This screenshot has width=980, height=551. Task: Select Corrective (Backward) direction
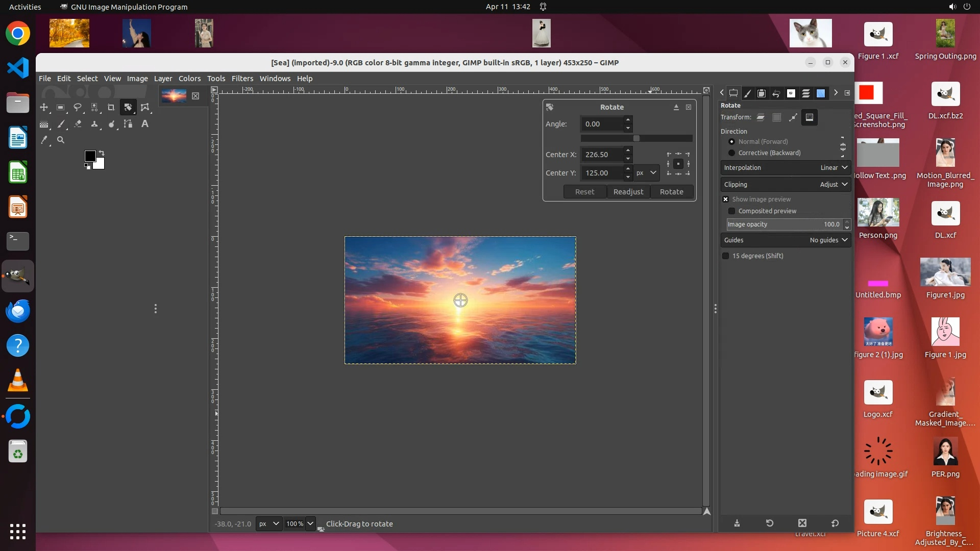tap(732, 153)
